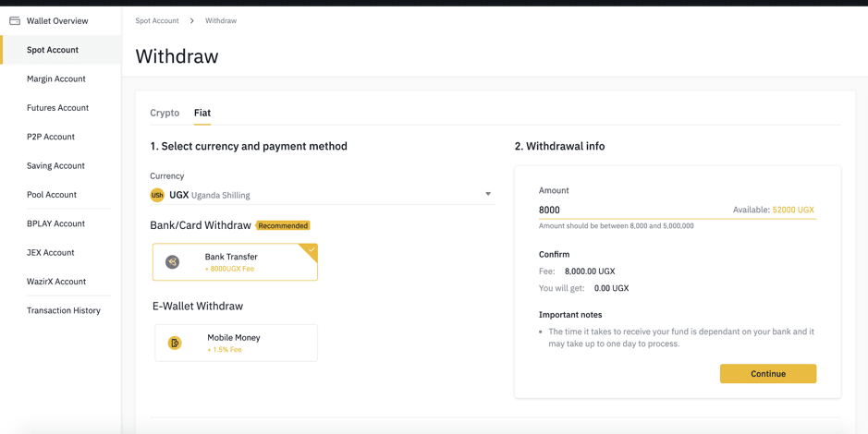
Task: Click the Wallet Overview card icon
Action: click(x=15, y=21)
